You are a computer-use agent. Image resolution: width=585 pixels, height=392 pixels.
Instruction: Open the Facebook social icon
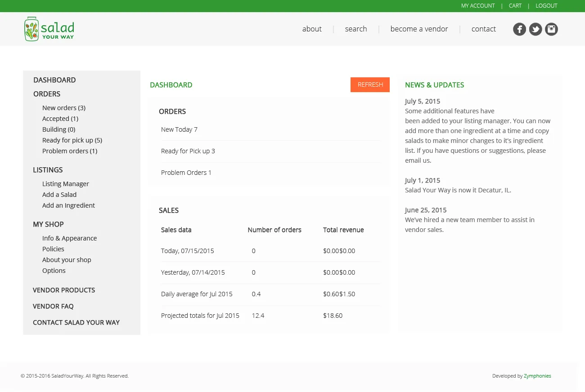click(x=519, y=29)
